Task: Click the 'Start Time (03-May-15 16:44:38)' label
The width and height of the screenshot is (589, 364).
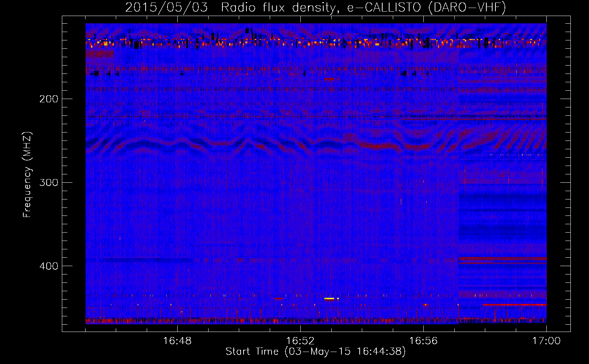Action: click(x=316, y=352)
